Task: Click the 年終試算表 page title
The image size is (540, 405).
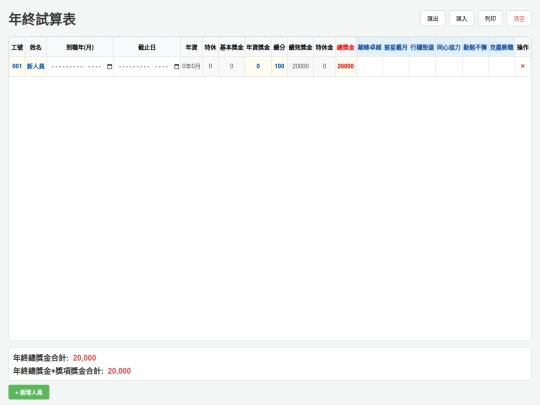Action: 42,19
